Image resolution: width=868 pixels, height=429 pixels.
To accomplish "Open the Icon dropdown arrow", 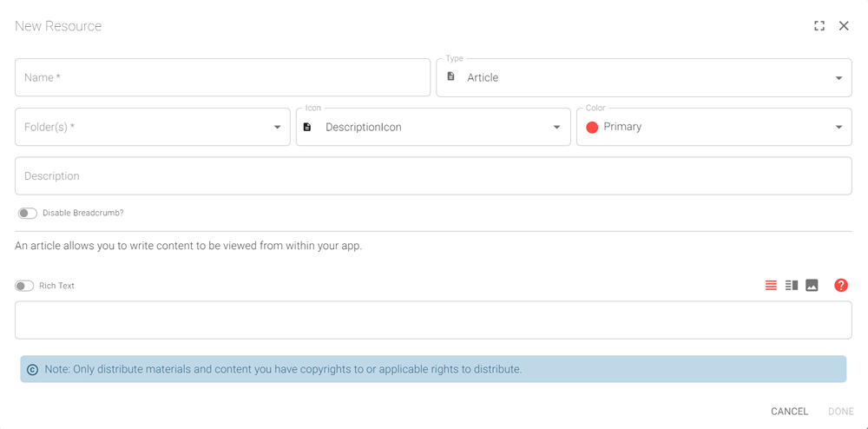I will point(556,128).
